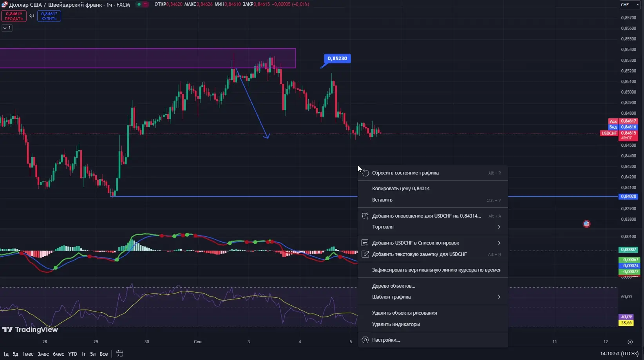Open chart scale settings hexagon icon
The image size is (644, 360).
(630, 342)
